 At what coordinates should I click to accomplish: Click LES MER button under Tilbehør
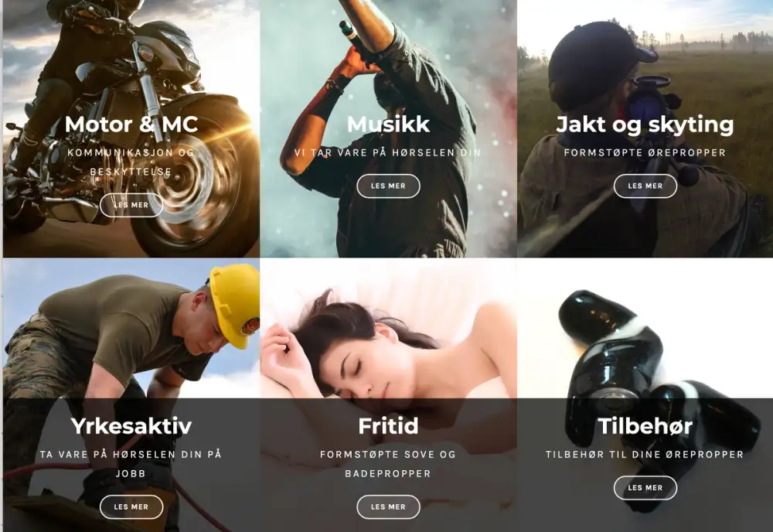click(645, 488)
